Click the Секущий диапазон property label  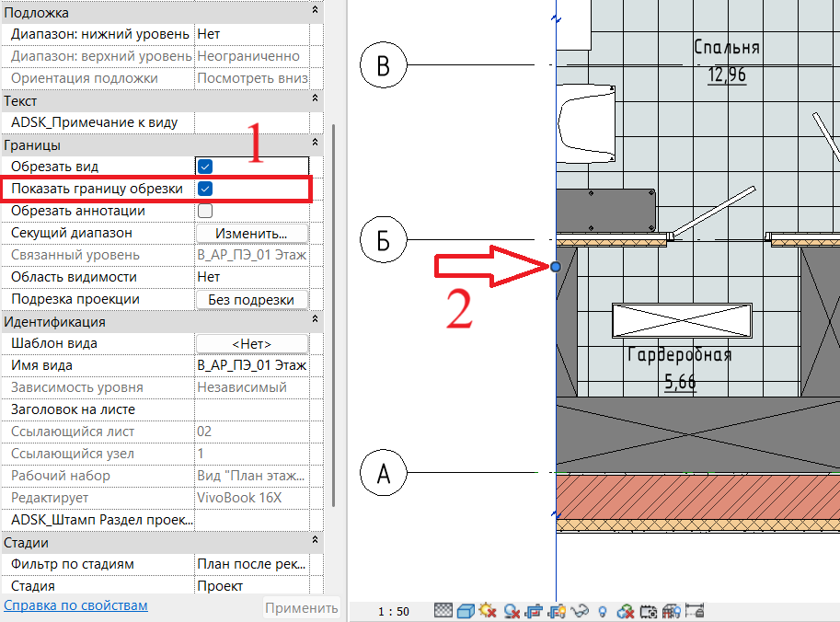pyautogui.click(x=71, y=233)
